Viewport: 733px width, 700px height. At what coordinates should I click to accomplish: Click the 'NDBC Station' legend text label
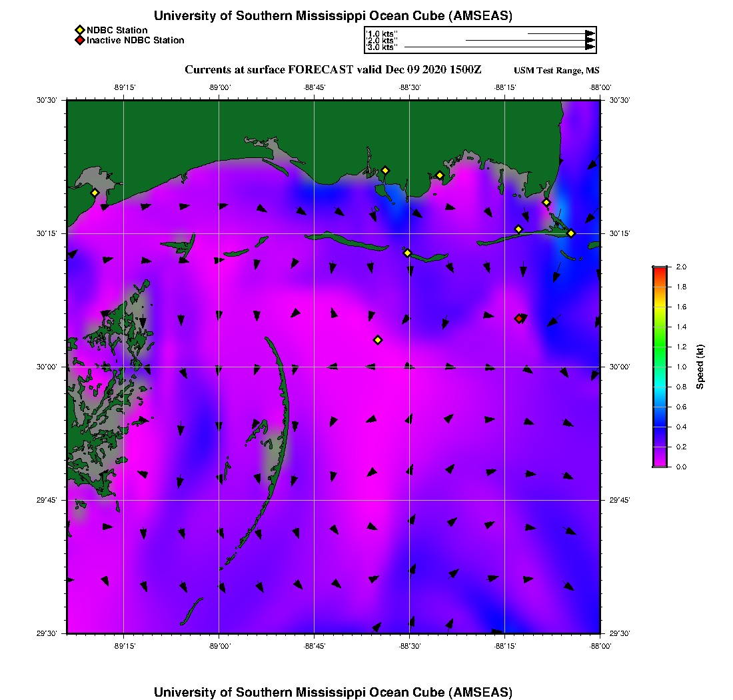click(x=117, y=30)
